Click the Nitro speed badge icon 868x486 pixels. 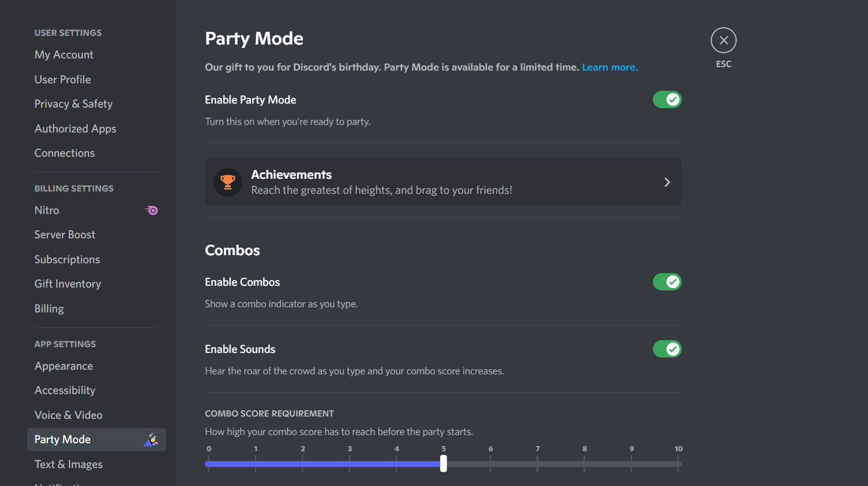(x=151, y=210)
